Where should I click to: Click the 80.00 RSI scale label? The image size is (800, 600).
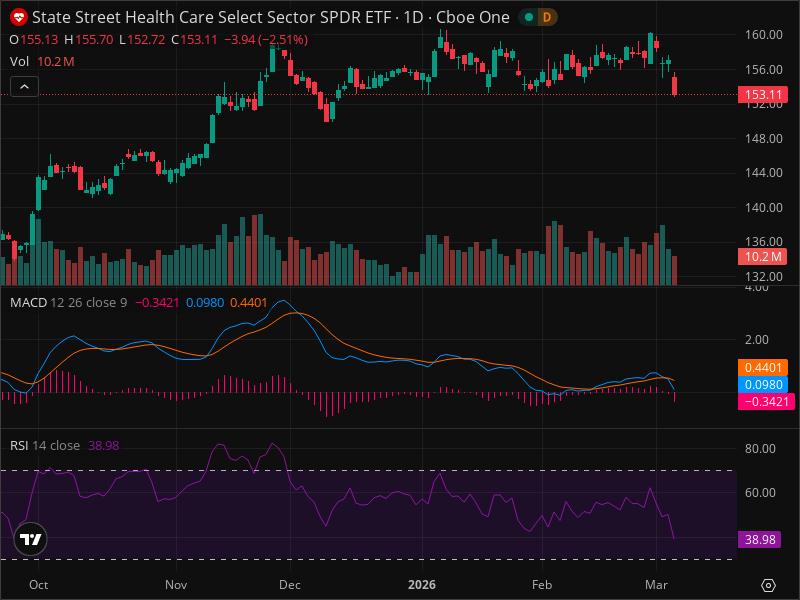click(760, 448)
